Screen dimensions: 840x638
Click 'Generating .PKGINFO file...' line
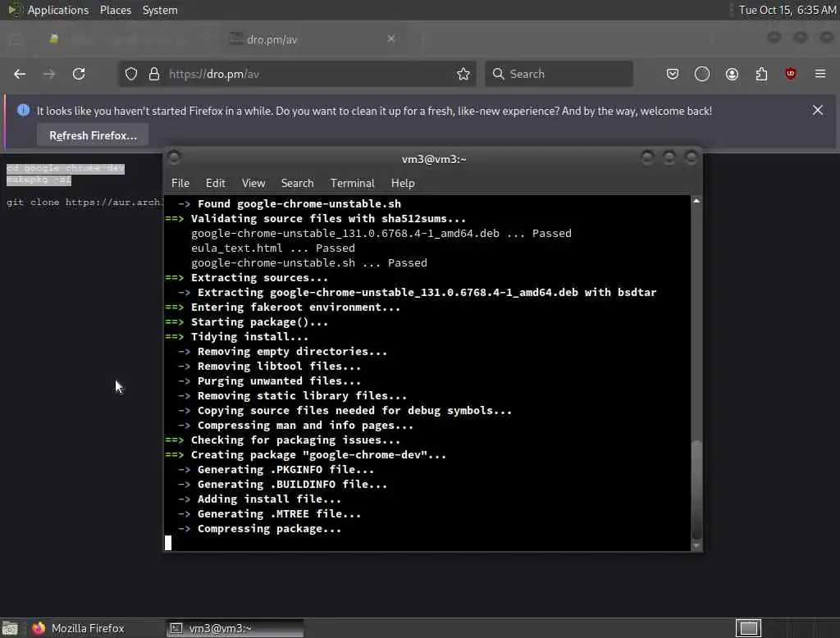[x=285, y=469]
